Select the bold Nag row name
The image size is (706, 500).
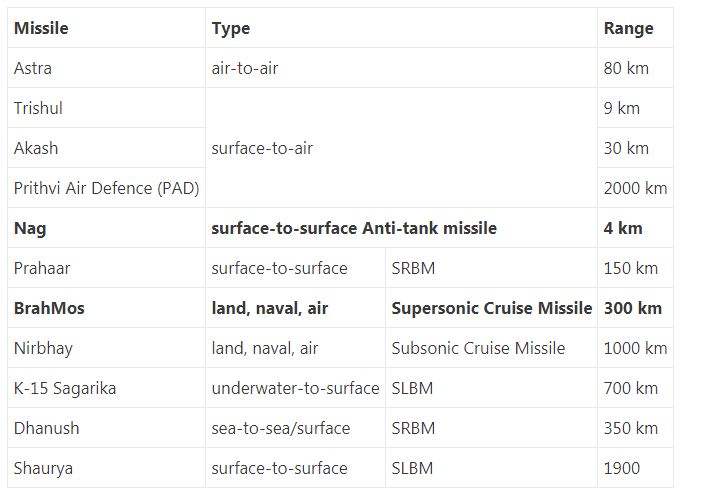pos(106,228)
